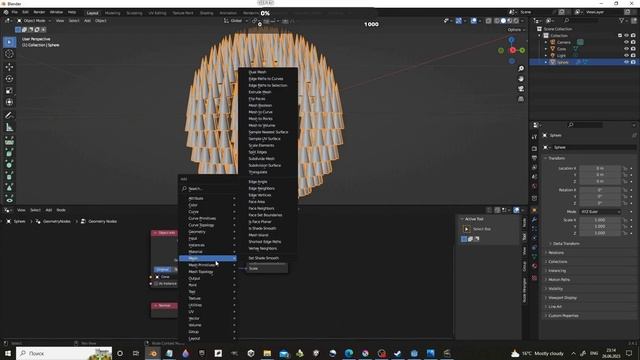Select the Move tool
The image size is (640, 360).
[x=9, y=67]
